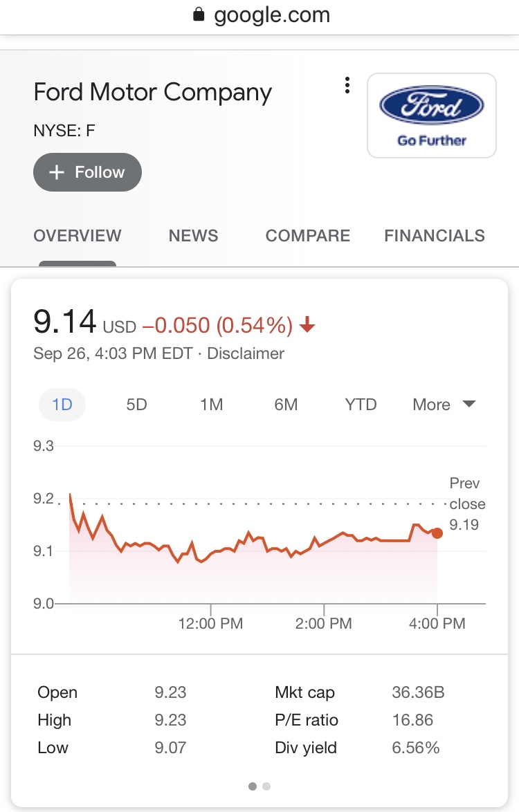519x812 pixels.
Task: Select the 1D chart range
Action: coord(62,405)
